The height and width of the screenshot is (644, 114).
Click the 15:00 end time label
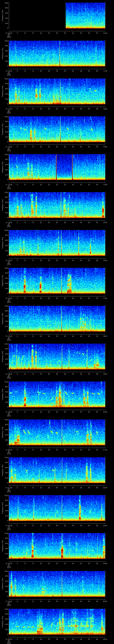[105, 223]
